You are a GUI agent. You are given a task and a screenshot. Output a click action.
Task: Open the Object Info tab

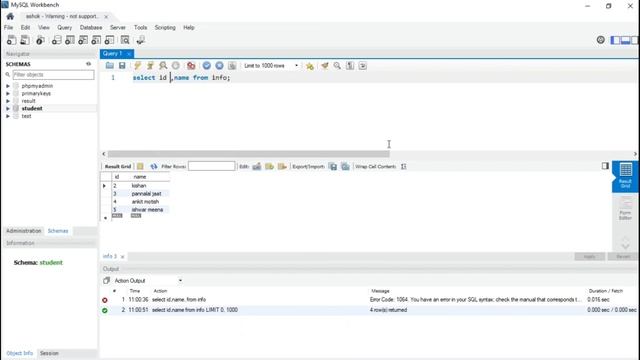20,353
